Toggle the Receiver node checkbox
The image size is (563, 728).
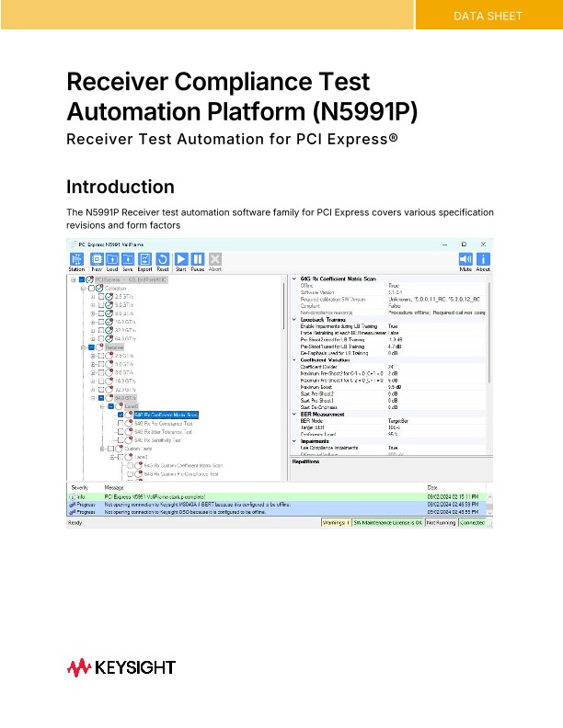[x=91, y=347]
